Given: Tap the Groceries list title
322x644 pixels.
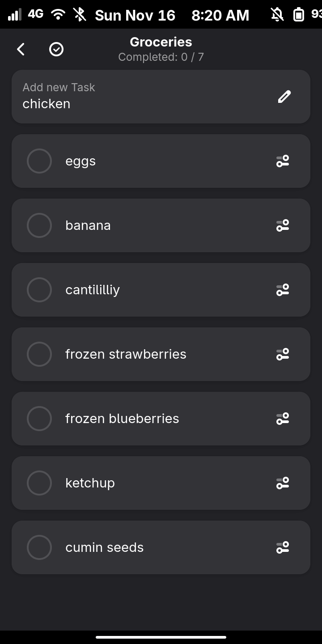Looking at the screenshot, I should tap(161, 42).
